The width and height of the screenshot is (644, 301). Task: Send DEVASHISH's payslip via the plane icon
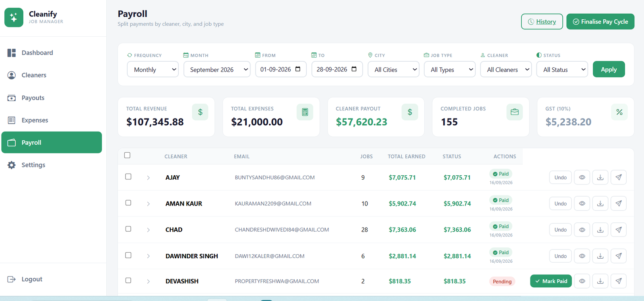pyautogui.click(x=619, y=281)
